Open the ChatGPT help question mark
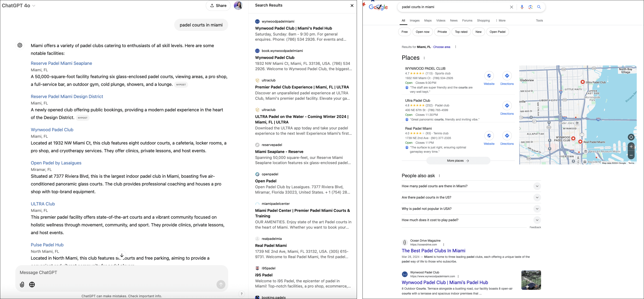The image size is (644, 299). [242, 294]
